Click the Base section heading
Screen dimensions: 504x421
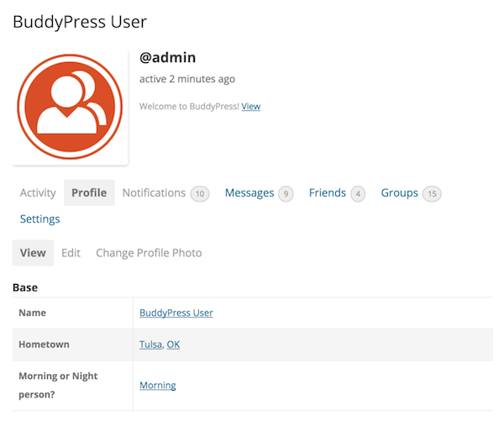(x=25, y=287)
